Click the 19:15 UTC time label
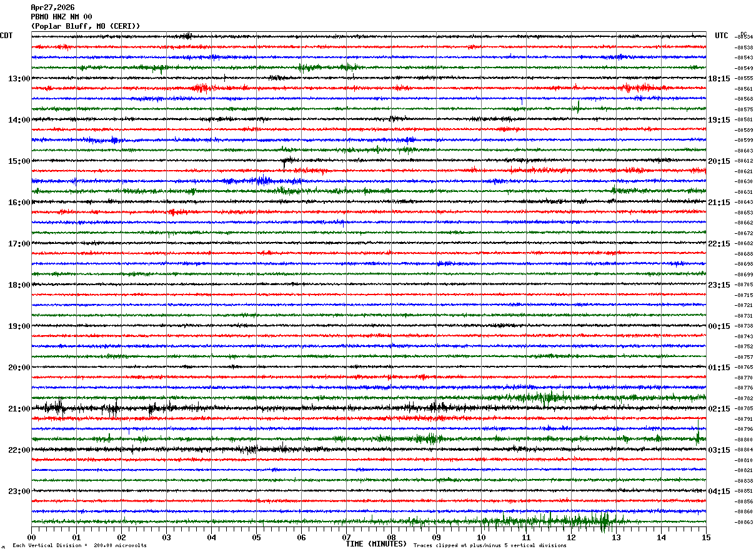 (x=719, y=120)
